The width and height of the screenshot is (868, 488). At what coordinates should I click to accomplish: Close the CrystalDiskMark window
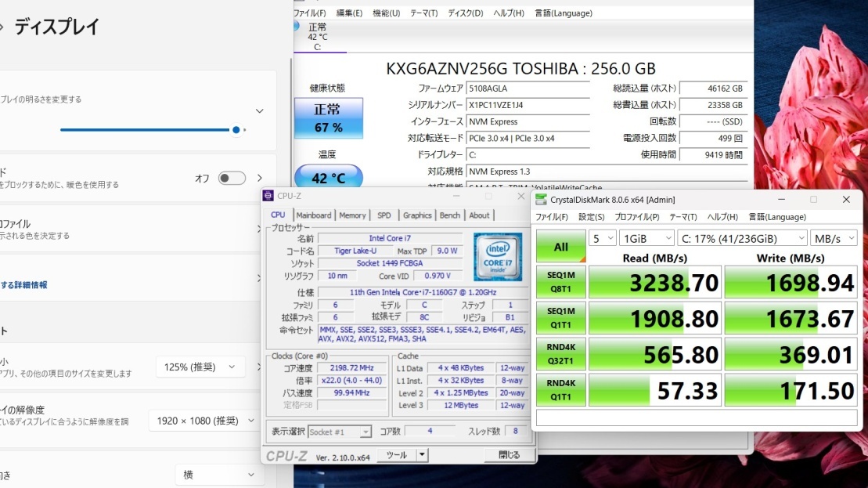click(846, 200)
